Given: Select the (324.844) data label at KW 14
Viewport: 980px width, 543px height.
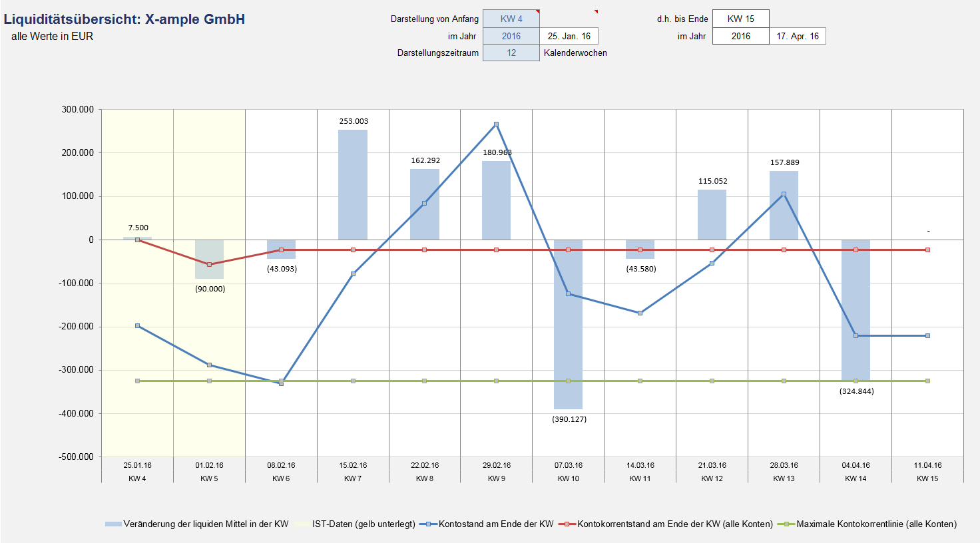Looking at the screenshot, I should [x=856, y=391].
